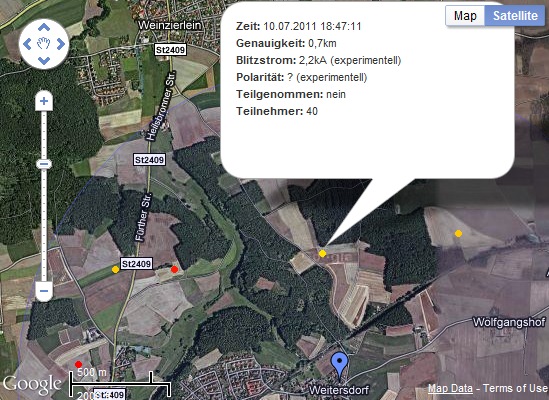The width and height of the screenshot is (549, 400).
Task: Select the yellow dot under the info bubble
Action: coord(322,253)
